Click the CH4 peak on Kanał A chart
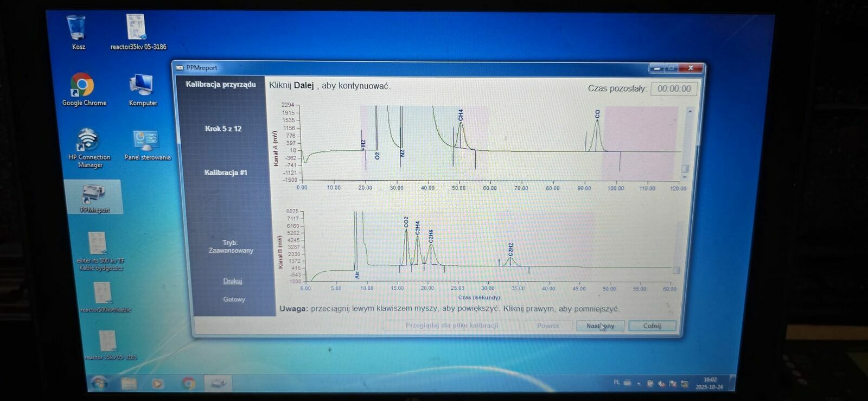The height and width of the screenshot is (401, 868). click(x=461, y=128)
